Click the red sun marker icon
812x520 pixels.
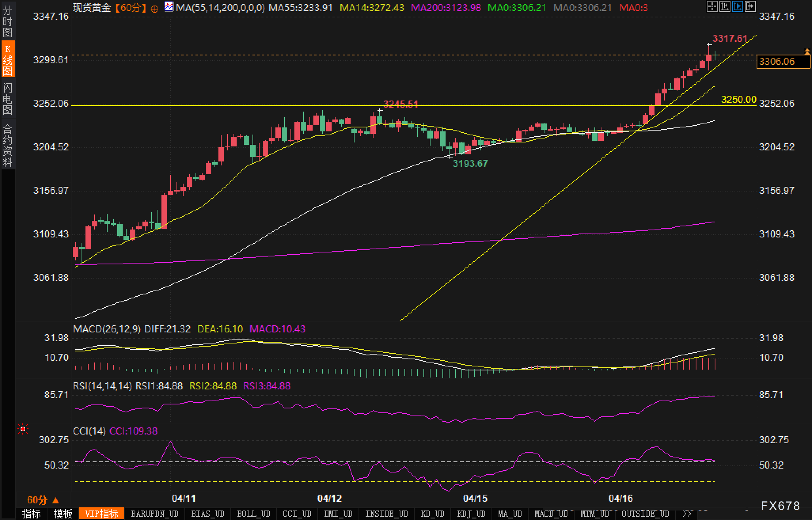pos(23,429)
